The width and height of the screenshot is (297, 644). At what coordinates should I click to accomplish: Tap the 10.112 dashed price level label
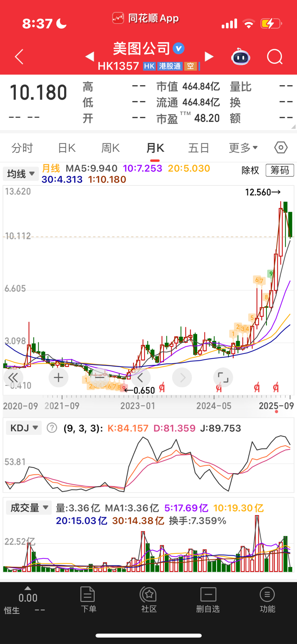(x=18, y=236)
